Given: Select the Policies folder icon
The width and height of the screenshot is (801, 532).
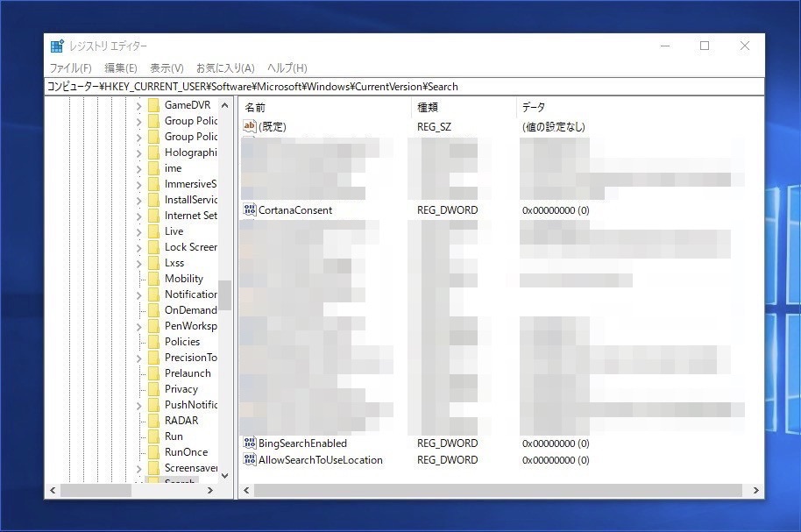Looking at the screenshot, I should [153, 342].
